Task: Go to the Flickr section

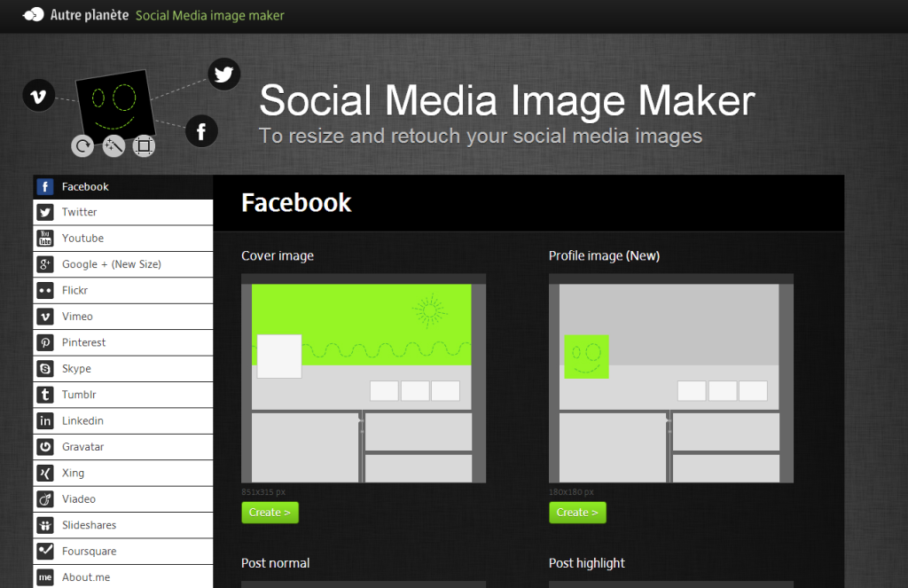Action: [122, 290]
